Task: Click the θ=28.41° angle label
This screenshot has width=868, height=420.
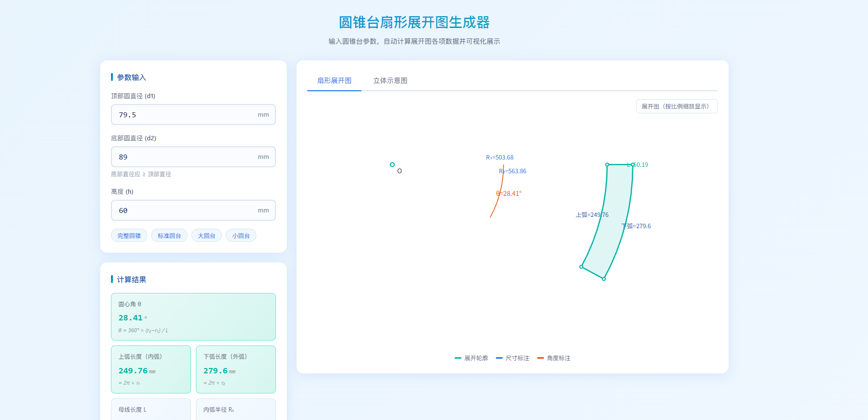Action: coord(509,194)
